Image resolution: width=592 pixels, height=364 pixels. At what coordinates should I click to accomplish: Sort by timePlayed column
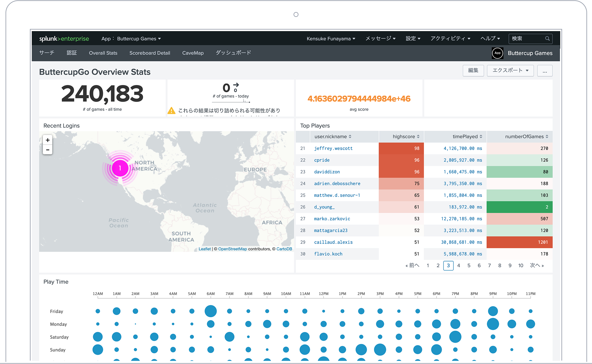[467, 136]
